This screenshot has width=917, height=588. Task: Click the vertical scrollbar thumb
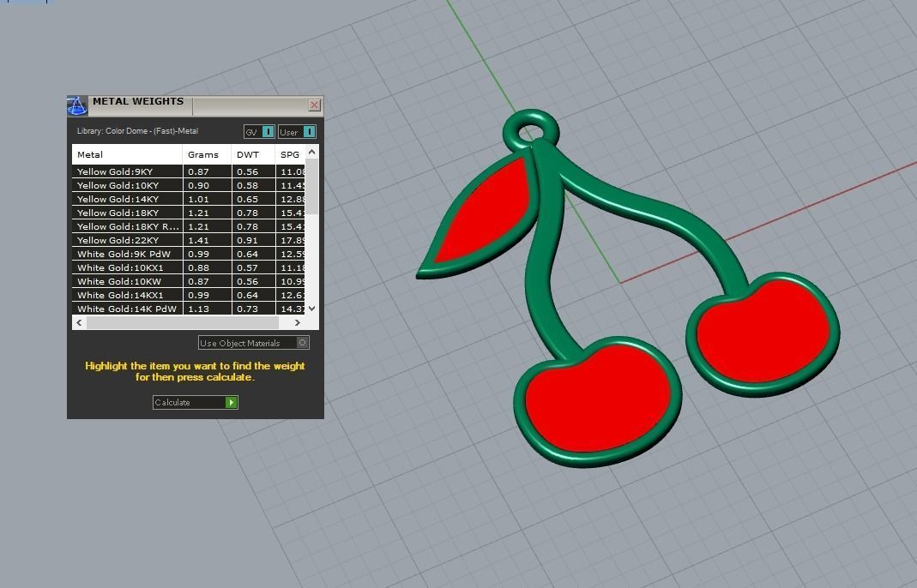coord(311,187)
